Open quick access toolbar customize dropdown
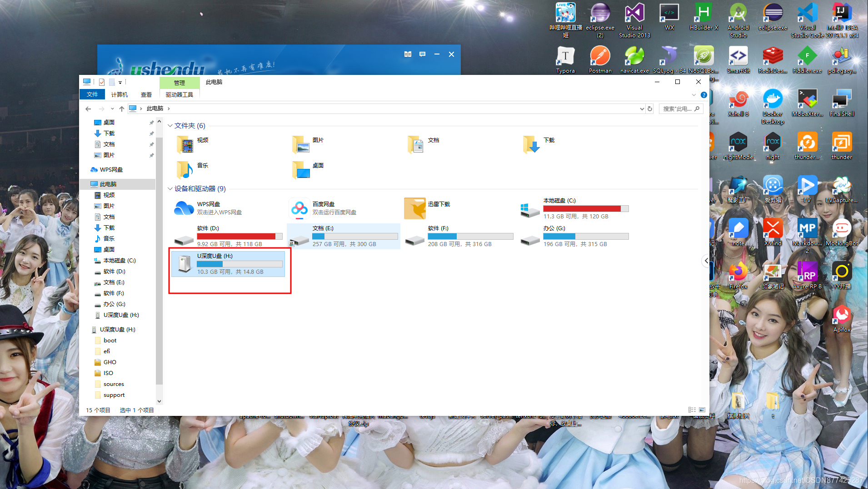 point(120,82)
